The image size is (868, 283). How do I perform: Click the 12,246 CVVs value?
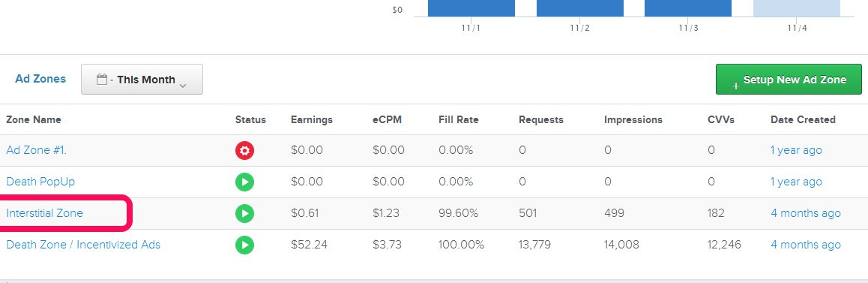pos(724,245)
